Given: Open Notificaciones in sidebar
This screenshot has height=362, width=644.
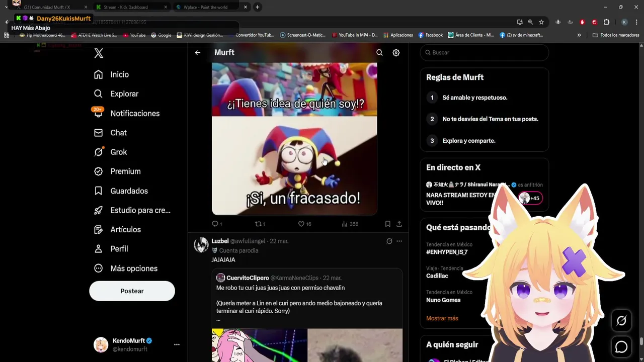Looking at the screenshot, I should (127, 113).
